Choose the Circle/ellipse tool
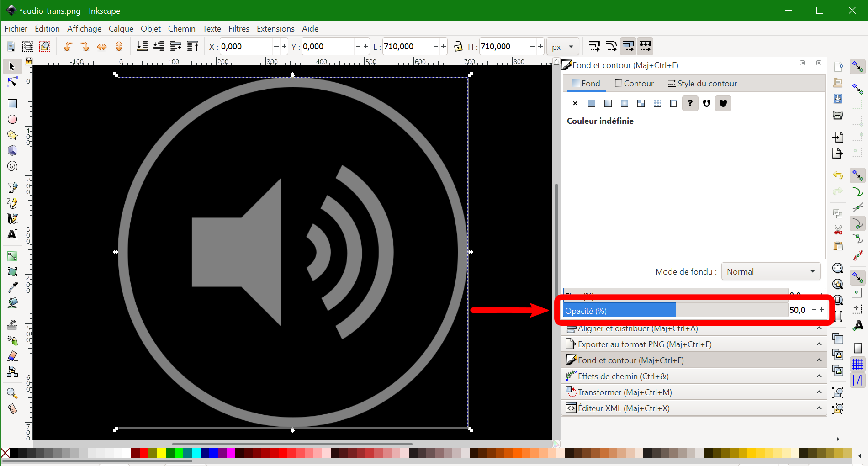This screenshot has width=868, height=466. coord(12,119)
